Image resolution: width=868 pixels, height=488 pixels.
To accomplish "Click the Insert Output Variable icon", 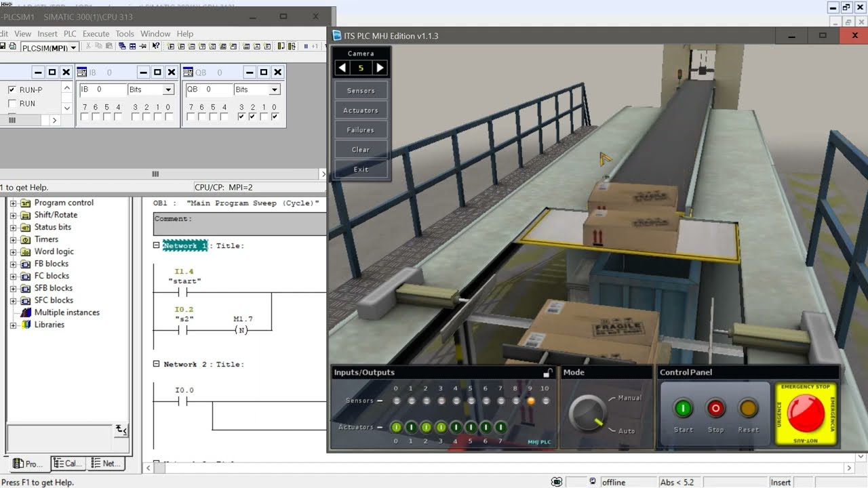I will pos(181,46).
